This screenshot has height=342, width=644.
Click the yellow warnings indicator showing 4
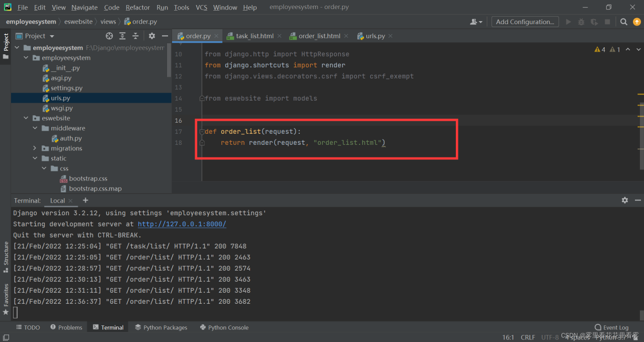coord(600,49)
